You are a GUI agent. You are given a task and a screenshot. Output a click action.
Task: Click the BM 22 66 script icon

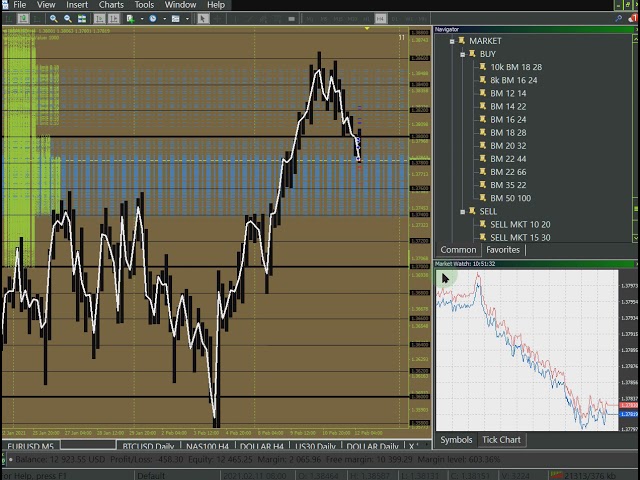pyautogui.click(x=481, y=172)
